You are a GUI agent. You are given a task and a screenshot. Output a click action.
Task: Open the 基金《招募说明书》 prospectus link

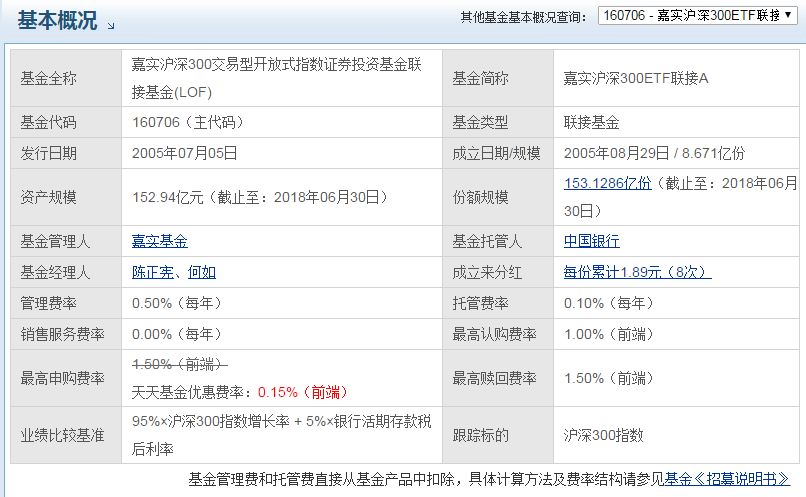pos(727,479)
